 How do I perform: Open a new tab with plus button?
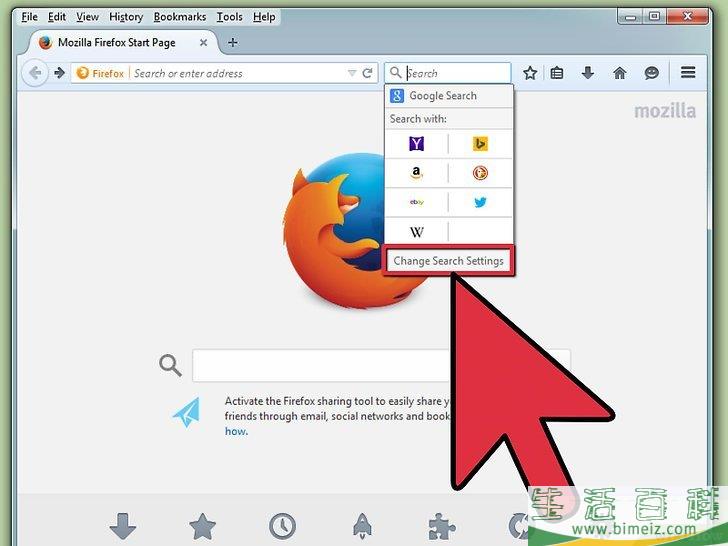(x=233, y=43)
